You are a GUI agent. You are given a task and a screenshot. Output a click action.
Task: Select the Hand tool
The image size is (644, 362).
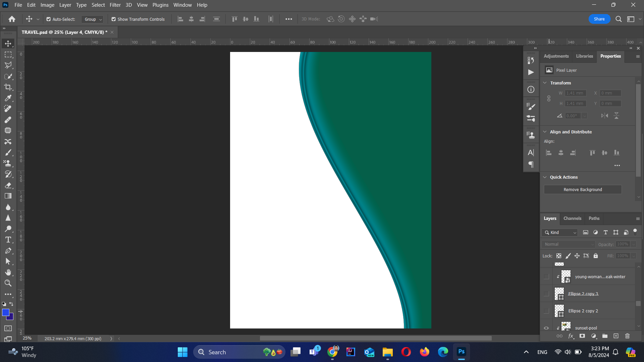pyautogui.click(x=8, y=273)
